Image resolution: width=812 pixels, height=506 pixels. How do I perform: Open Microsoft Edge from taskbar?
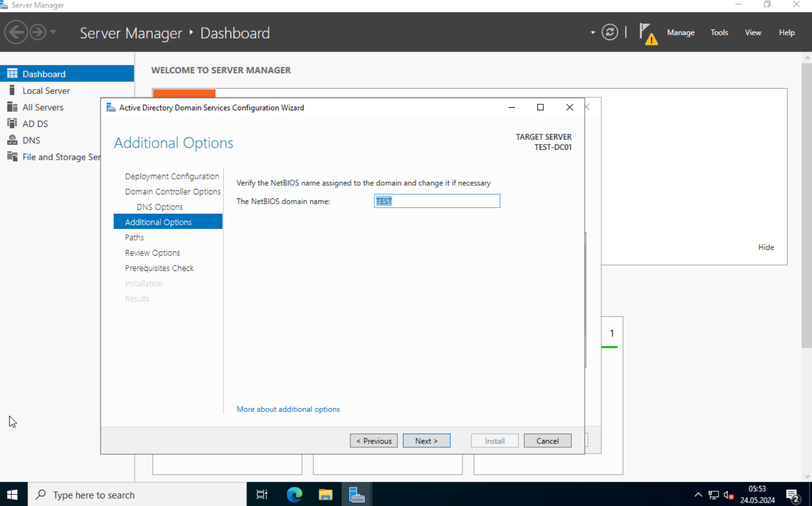(294, 495)
